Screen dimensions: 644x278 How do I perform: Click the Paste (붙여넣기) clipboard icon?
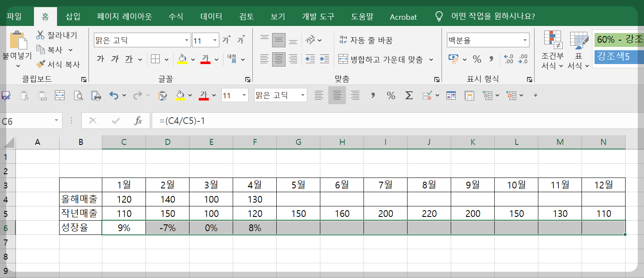point(18,40)
